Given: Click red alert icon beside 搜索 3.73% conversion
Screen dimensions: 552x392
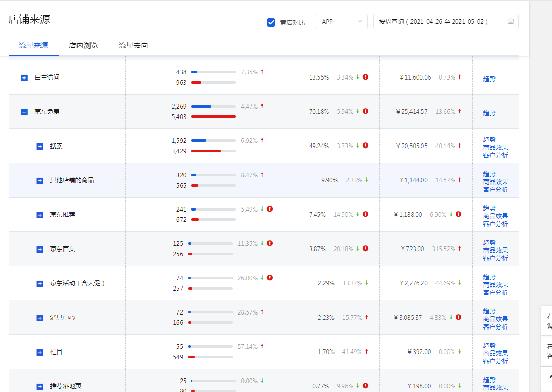Looking at the screenshot, I should click(x=366, y=146).
